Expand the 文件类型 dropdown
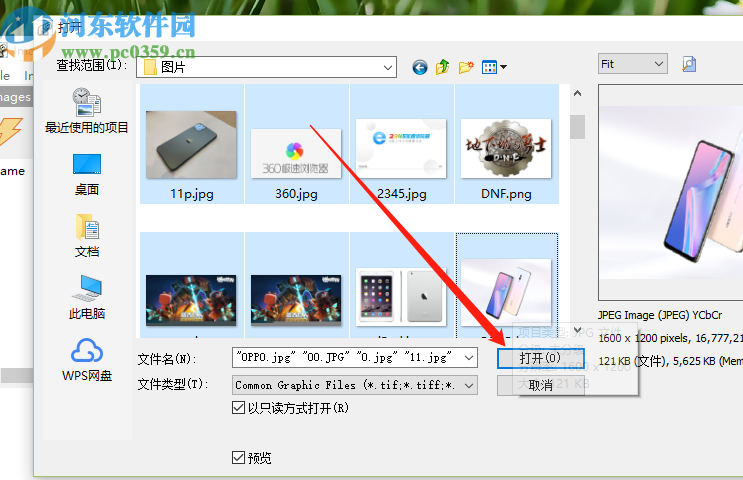Viewport: 743px width, 480px height. (x=469, y=386)
